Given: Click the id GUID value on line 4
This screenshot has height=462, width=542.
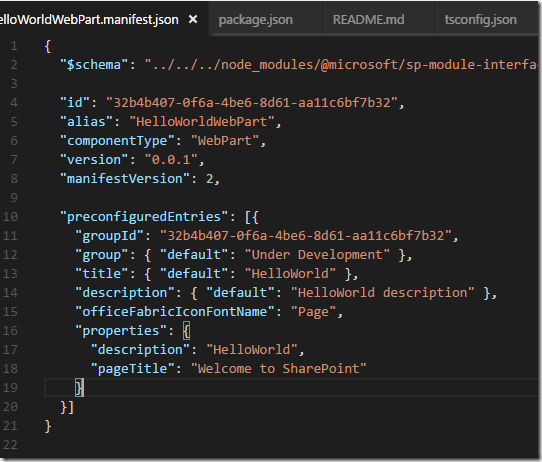Looking at the screenshot, I should [252, 103].
